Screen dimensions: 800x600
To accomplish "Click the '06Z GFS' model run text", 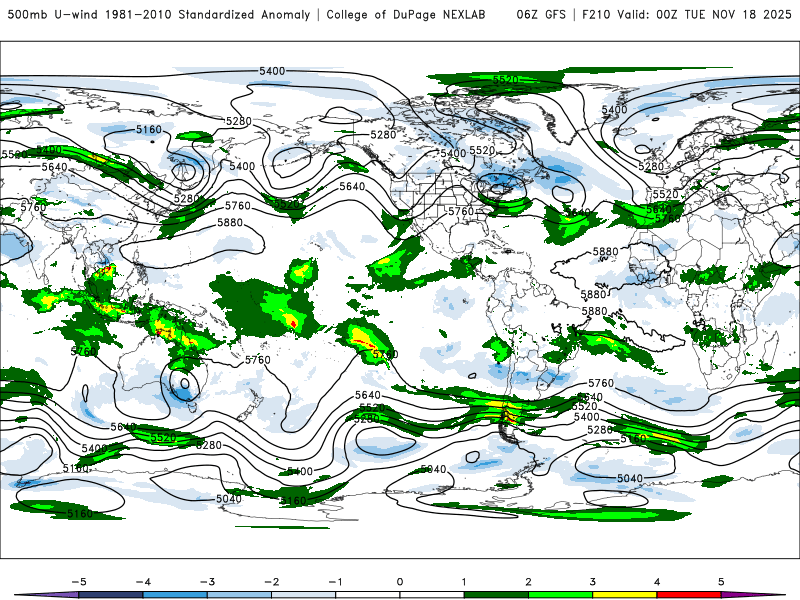I will pos(541,14).
